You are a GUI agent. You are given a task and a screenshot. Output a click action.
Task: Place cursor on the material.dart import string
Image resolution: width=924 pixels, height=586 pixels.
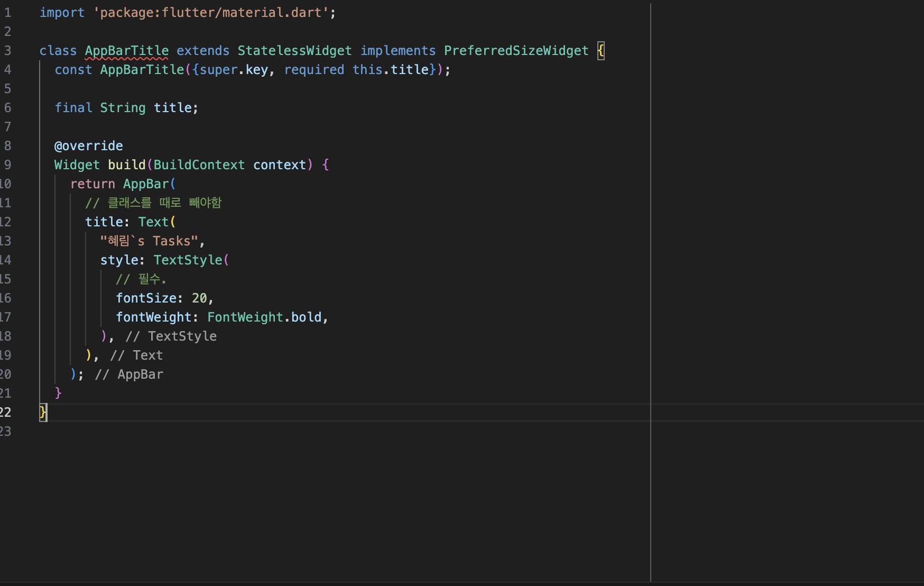(x=210, y=13)
